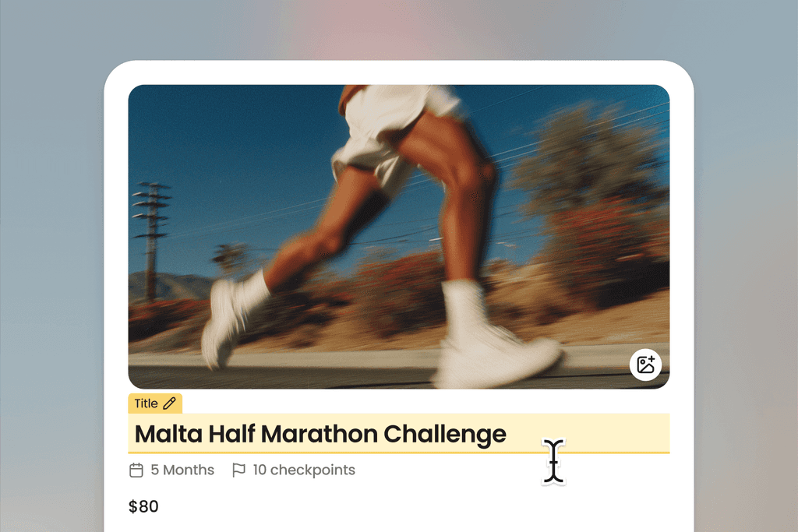798x532 pixels.
Task: Click the $80 price
Action: [143, 506]
